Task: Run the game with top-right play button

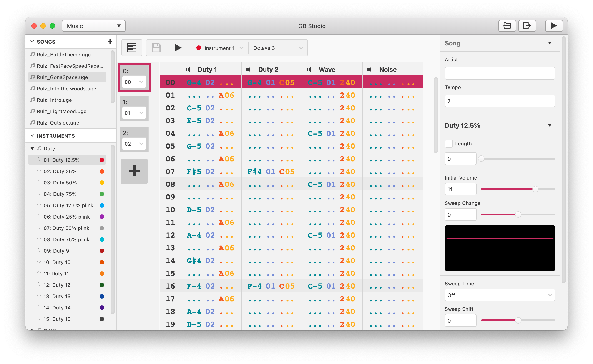Action: tap(554, 26)
